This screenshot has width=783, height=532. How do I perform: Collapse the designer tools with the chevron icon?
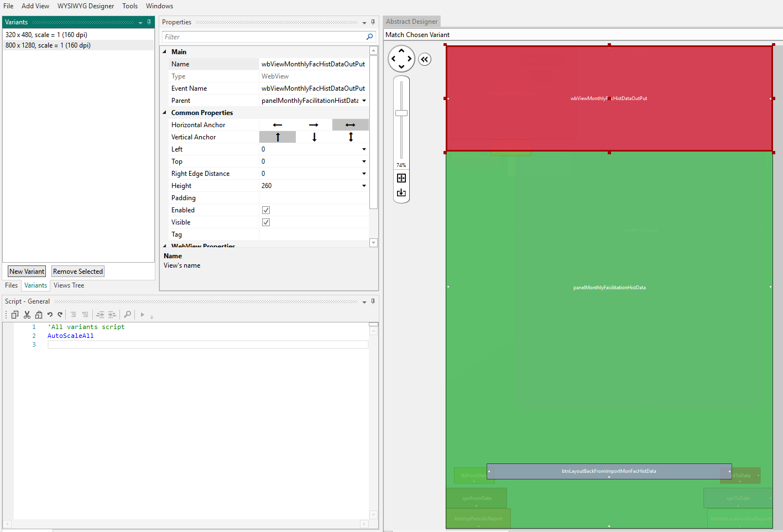coord(425,59)
